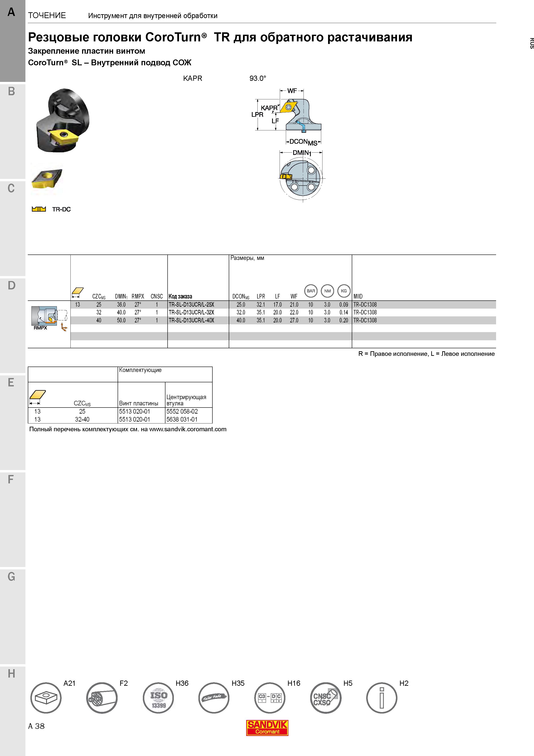The width and height of the screenshot is (534, 756).
Task: Click the yellow insert profile icon beside TR-DC
Action: click(39, 209)
